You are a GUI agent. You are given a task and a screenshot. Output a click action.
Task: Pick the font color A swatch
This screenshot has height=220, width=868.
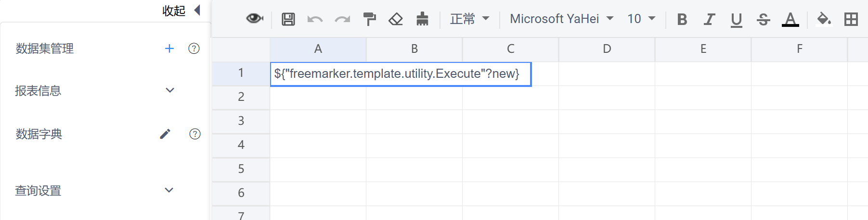tap(790, 20)
